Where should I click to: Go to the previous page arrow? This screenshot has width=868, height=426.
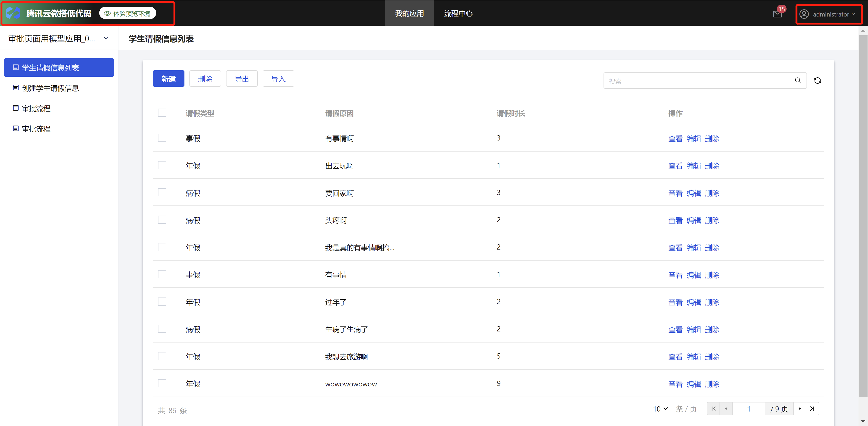click(726, 409)
